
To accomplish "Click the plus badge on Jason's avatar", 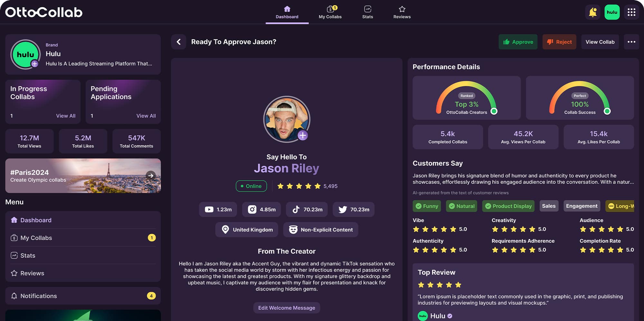I will (x=303, y=135).
